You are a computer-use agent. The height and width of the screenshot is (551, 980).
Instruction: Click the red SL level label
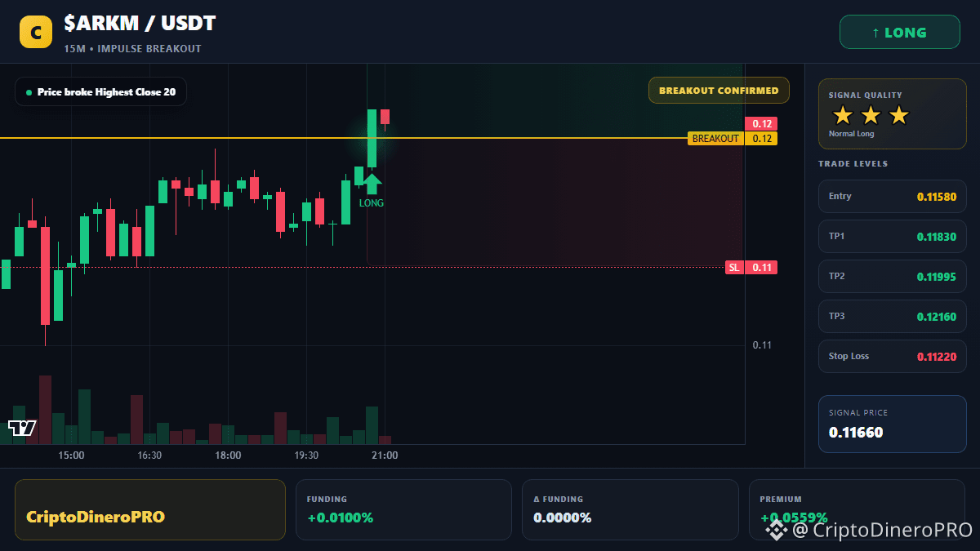pyautogui.click(x=734, y=268)
